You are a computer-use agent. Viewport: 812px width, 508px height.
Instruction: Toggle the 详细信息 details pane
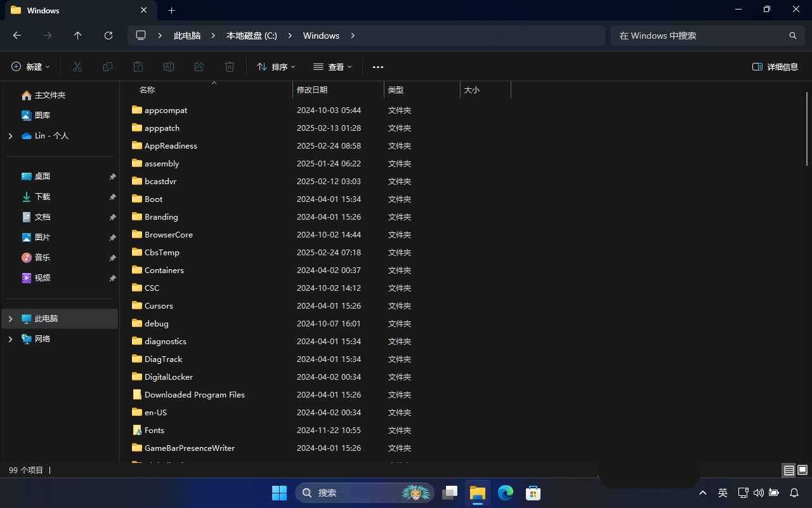pos(775,67)
